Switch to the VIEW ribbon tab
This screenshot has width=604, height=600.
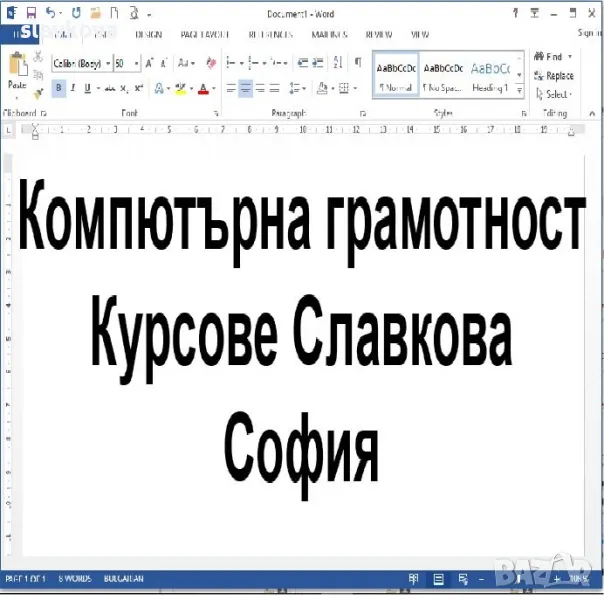[x=420, y=34]
